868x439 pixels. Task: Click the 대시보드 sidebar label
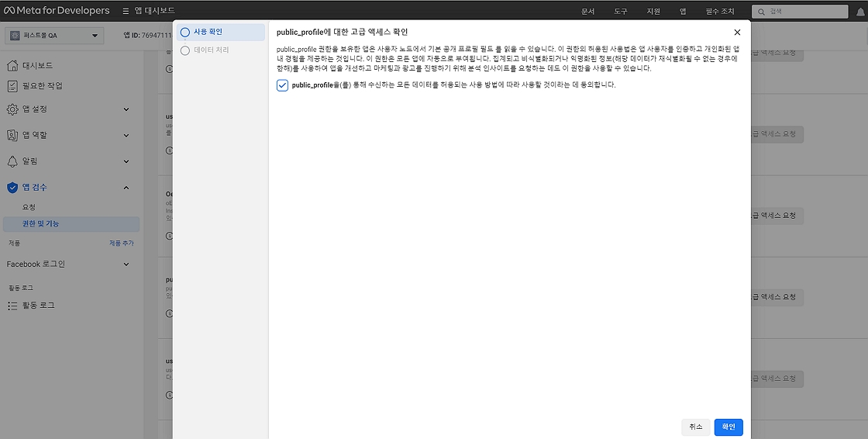(38, 65)
